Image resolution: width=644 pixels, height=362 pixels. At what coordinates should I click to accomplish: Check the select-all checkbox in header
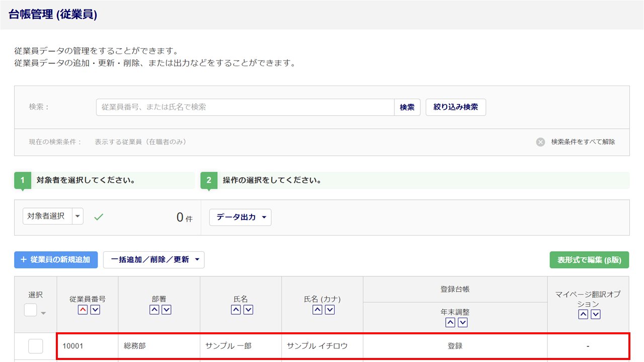(x=31, y=310)
